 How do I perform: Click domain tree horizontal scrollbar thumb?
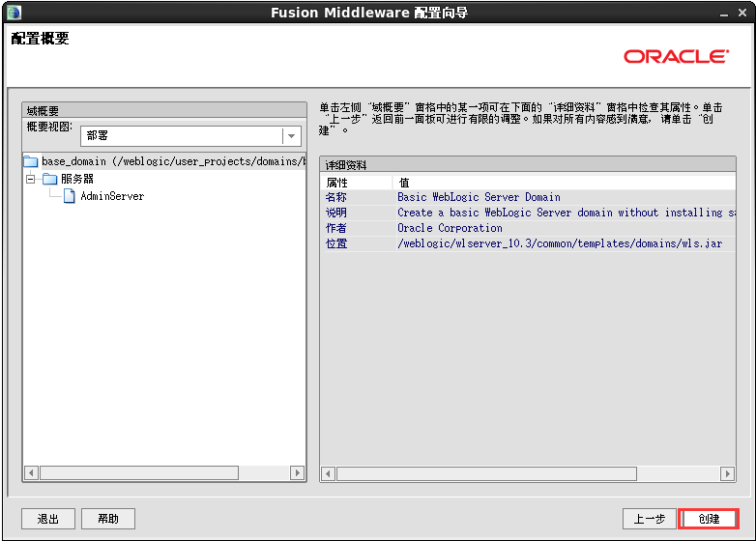139,473
